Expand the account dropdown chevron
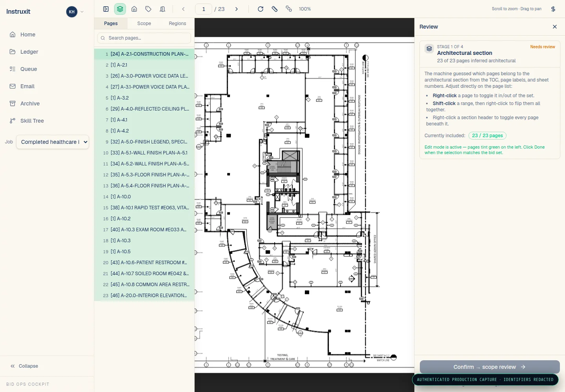The height and width of the screenshot is (392, 565). coord(82,12)
